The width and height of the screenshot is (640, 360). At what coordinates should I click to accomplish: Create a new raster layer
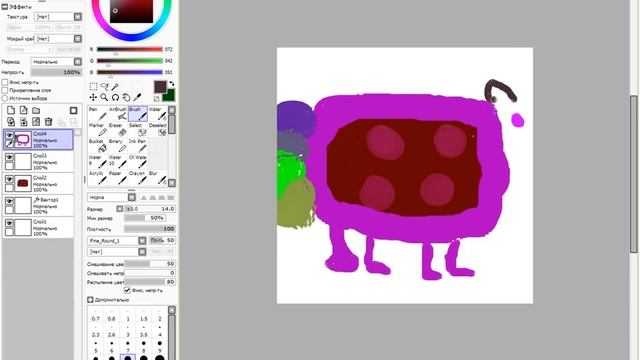(11, 111)
